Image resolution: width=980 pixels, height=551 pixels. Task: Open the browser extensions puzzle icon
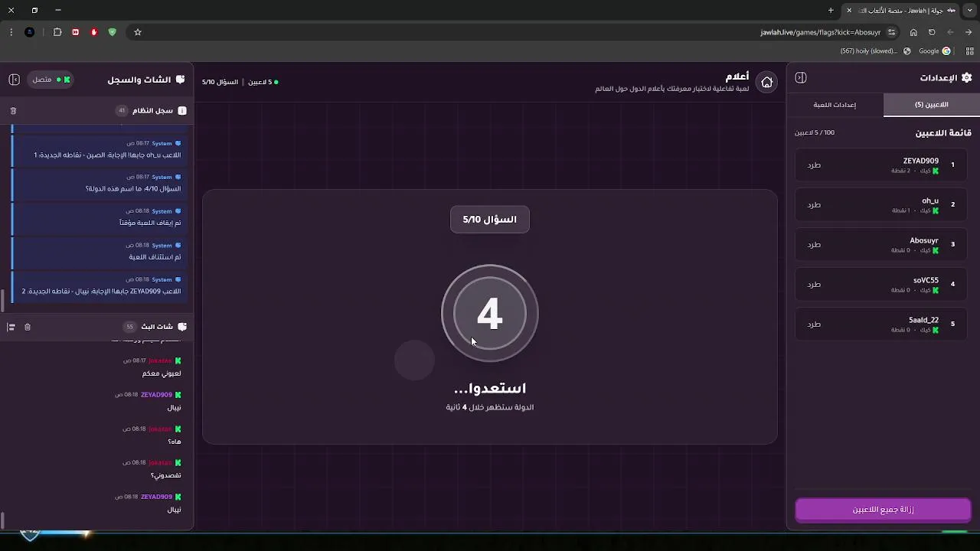(57, 32)
